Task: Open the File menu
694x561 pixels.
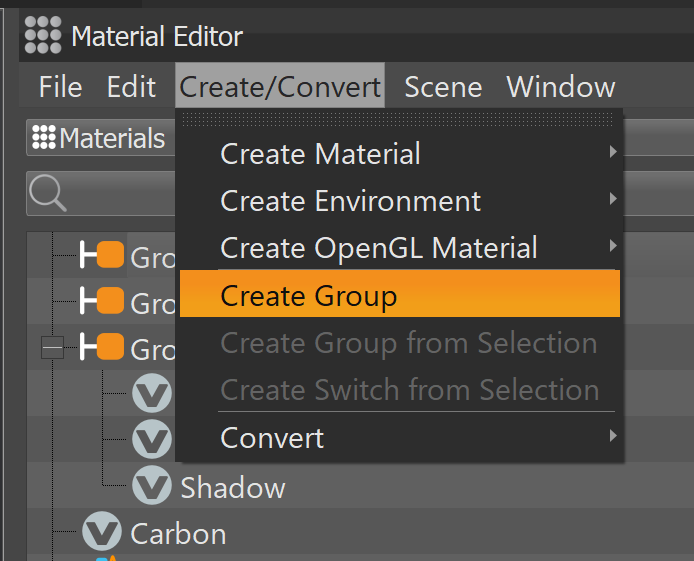Action: [60, 87]
